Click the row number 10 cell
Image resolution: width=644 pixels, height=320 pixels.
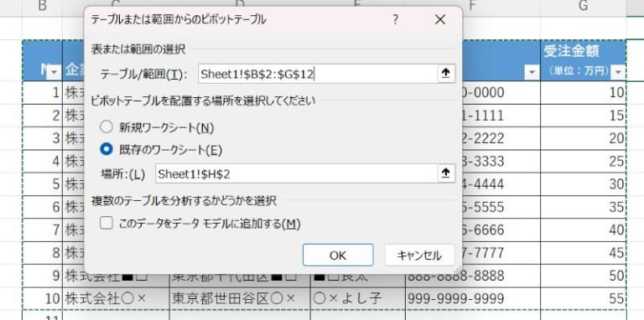42,299
